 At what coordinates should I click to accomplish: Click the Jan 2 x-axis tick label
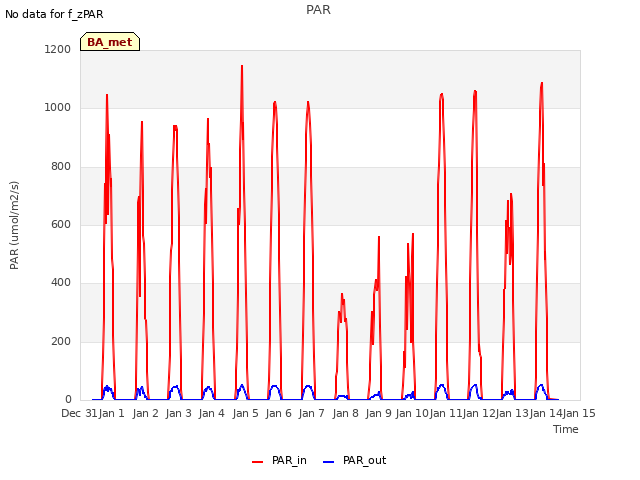coord(145,413)
